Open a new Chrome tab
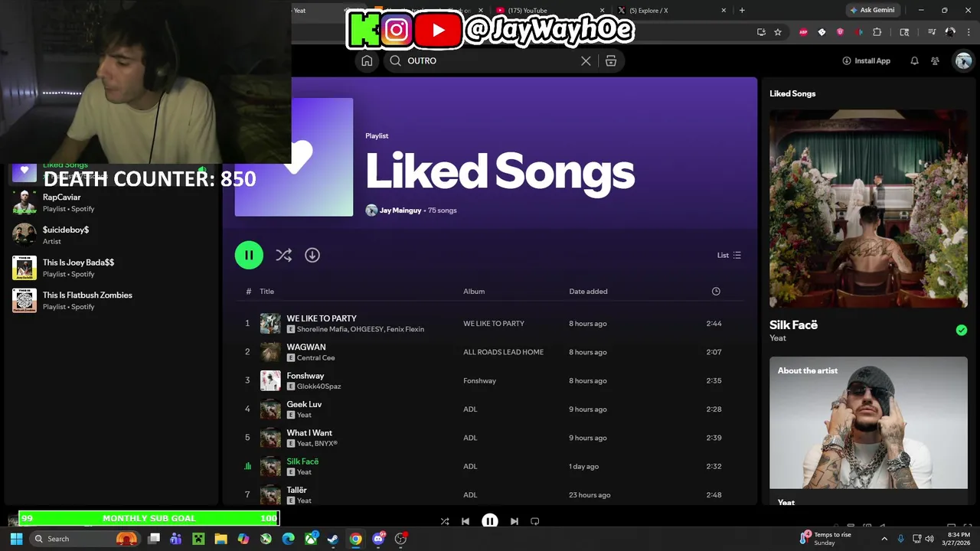980x551 pixels. pos(742,10)
